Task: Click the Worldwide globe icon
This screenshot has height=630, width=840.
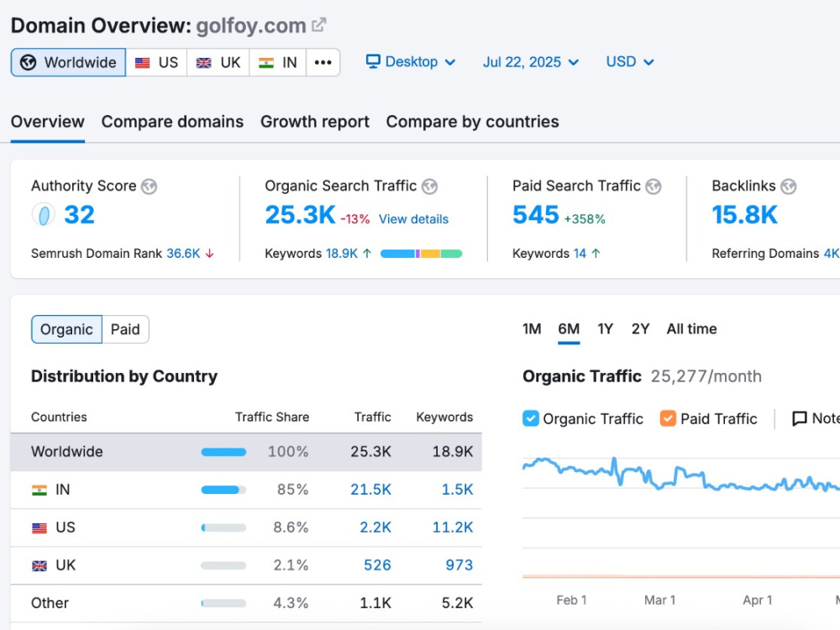Action: (28, 63)
